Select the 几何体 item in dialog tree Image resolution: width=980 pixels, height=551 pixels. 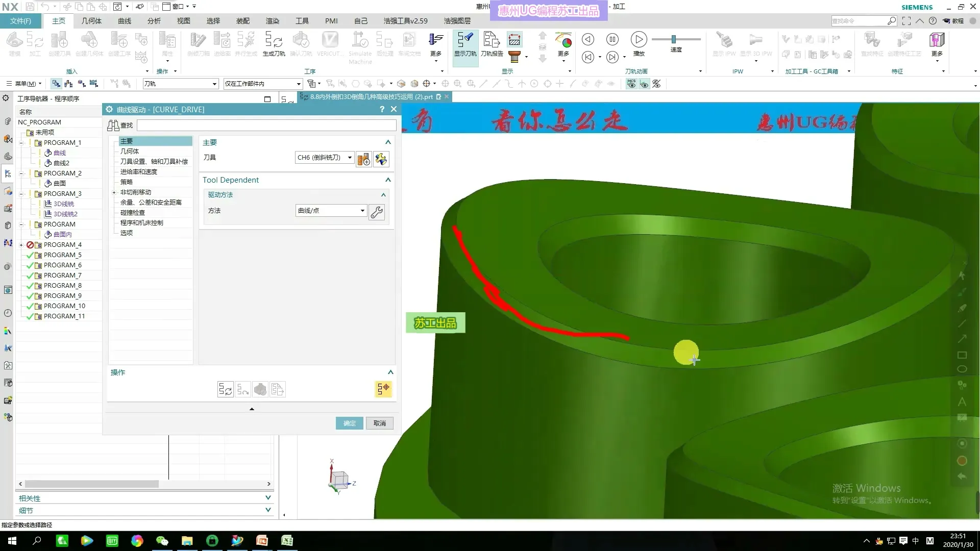[130, 151]
